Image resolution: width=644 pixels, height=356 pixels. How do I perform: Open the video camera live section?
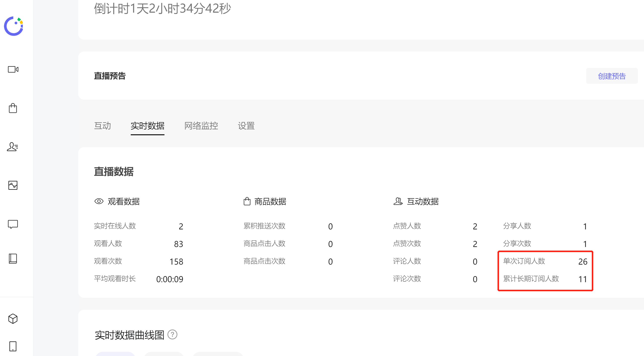point(13,69)
